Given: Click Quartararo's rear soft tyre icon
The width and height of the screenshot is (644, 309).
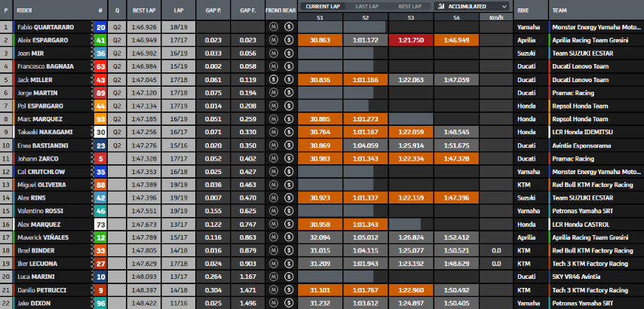Looking at the screenshot, I should pyautogui.click(x=289, y=26).
